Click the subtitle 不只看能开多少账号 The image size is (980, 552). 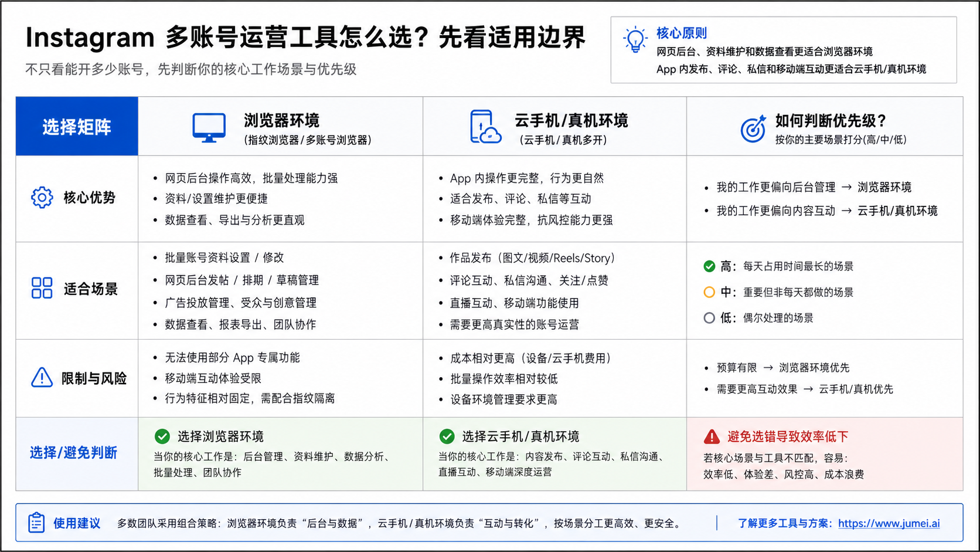[191, 69]
